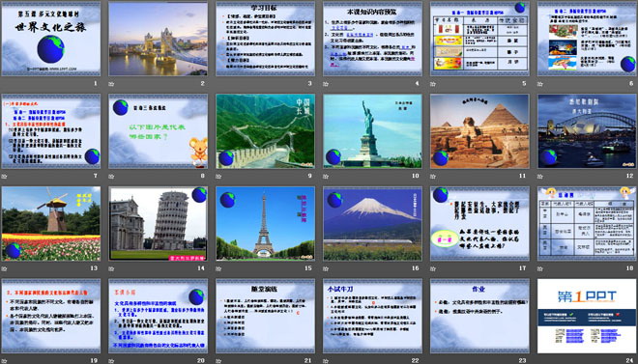Select slide 16 Mount Fuji thumbnail

(x=373, y=223)
